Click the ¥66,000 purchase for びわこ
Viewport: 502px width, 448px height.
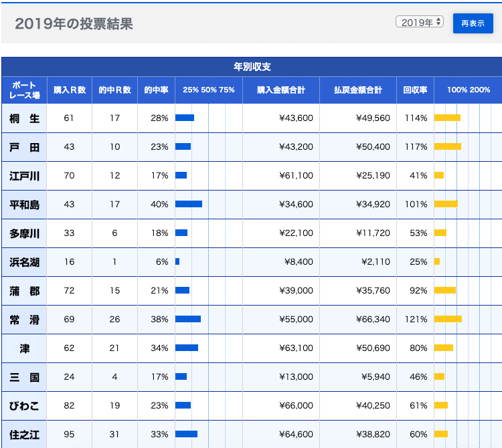(296, 406)
